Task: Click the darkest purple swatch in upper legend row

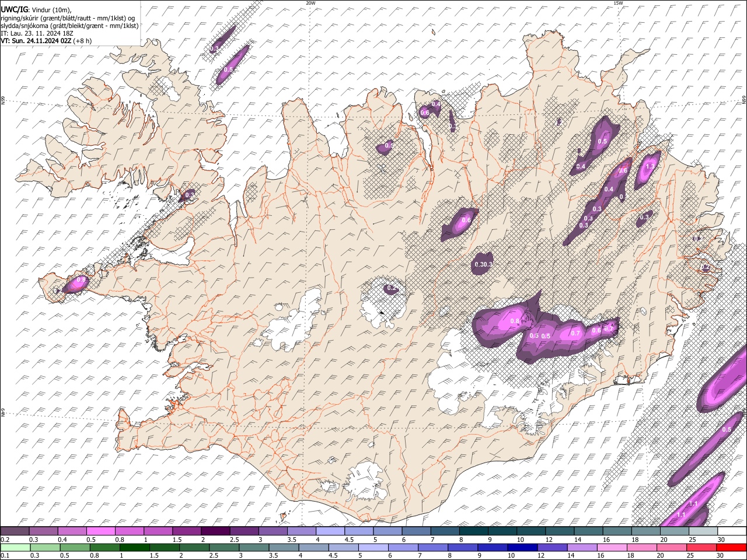Action: pos(215,531)
